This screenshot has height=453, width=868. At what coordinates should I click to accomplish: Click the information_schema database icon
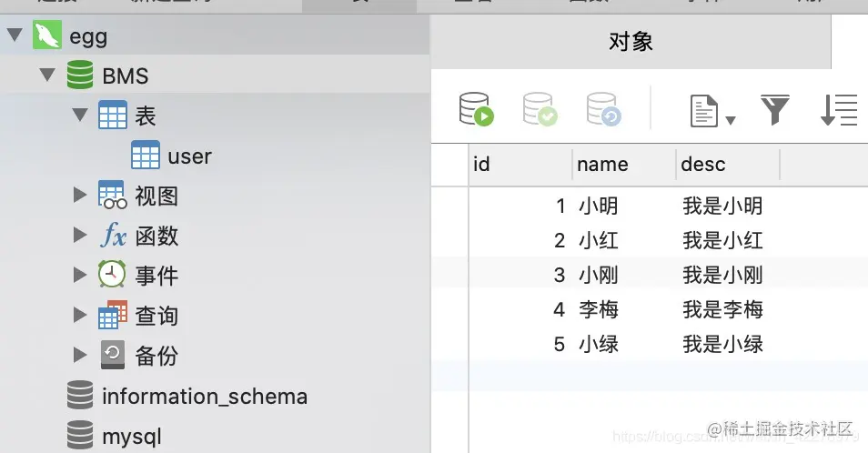coord(80,395)
